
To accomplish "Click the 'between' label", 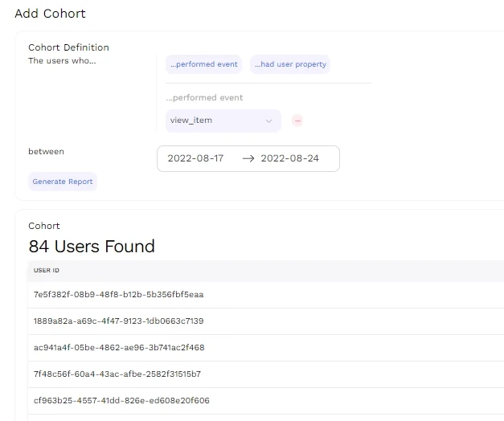I will pyautogui.click(x=46, y=151).
